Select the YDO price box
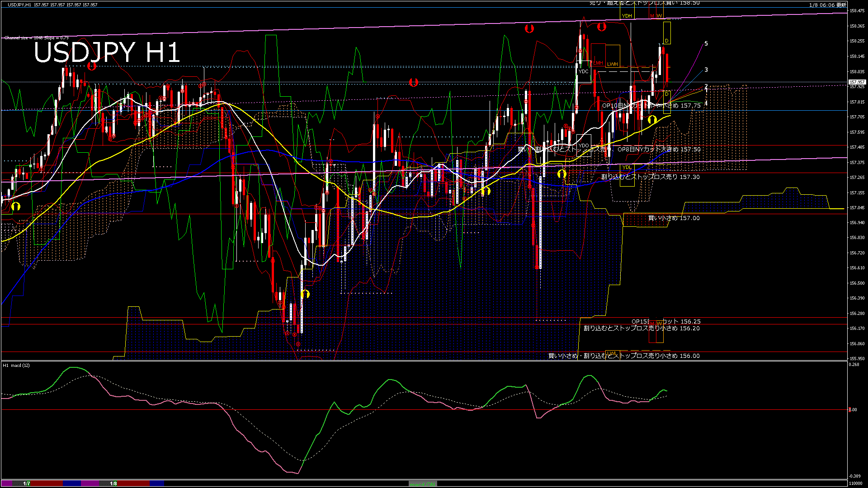 [583, 145]
